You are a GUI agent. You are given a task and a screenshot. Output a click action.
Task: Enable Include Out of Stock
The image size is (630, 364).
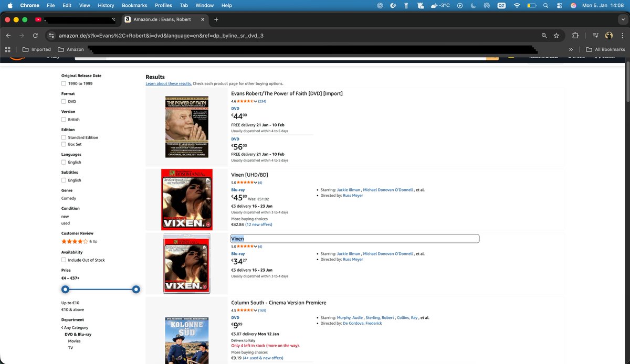[x=64, y=260]
